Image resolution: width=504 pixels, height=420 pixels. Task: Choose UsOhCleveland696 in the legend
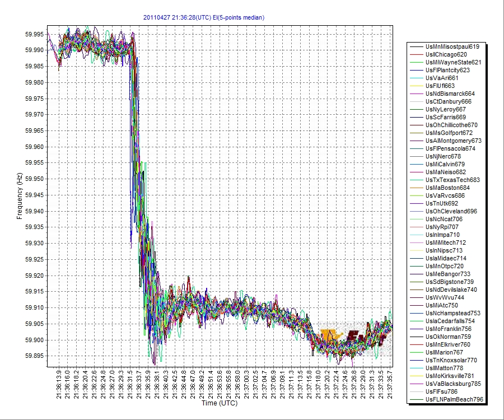(x=451, y=211)
